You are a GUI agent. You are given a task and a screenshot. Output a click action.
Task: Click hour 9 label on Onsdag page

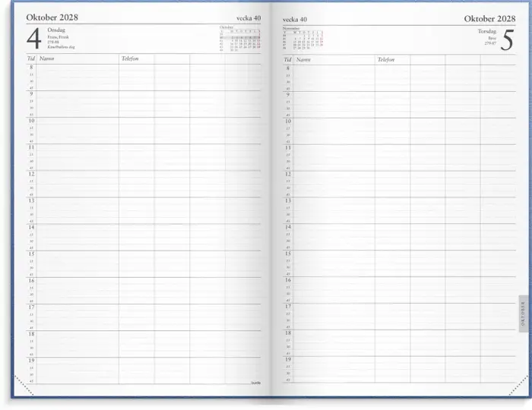click(31, 94)
